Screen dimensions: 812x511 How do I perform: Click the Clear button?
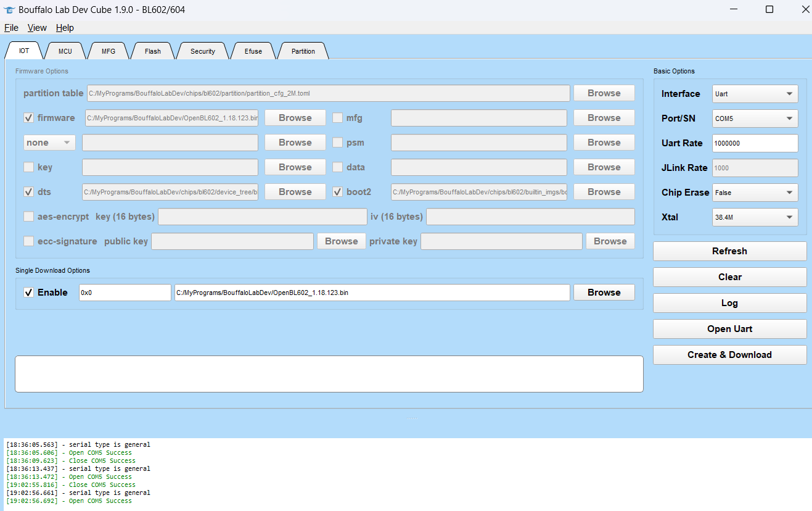pyautogui.click(x=730, y=277)
